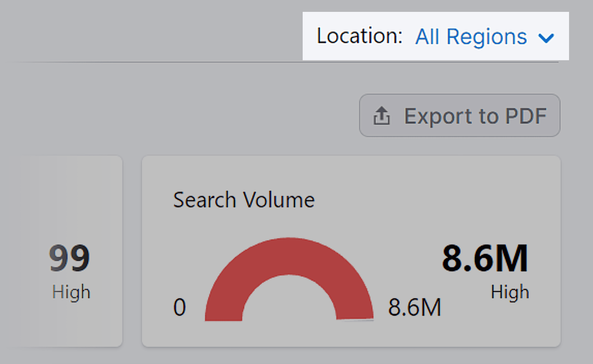This screenshot has width=593, height=364.
Task: Click the chevron next to All Regions
Action: pos(547,38)
